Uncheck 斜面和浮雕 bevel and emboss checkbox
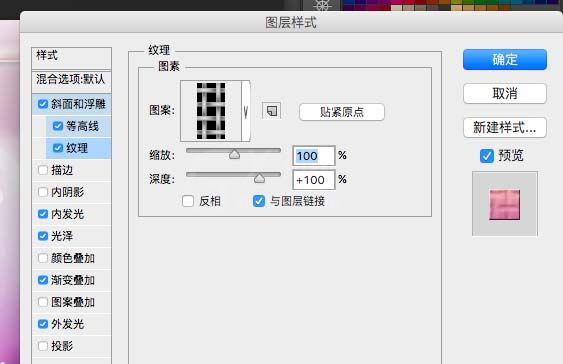 (x=43, y=104)
